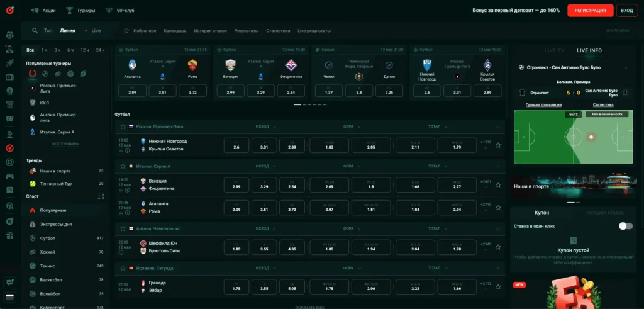Select odds 2.09 for Аталанта in top card
This screenshot has height=309, width=644.
pos(132,92)
